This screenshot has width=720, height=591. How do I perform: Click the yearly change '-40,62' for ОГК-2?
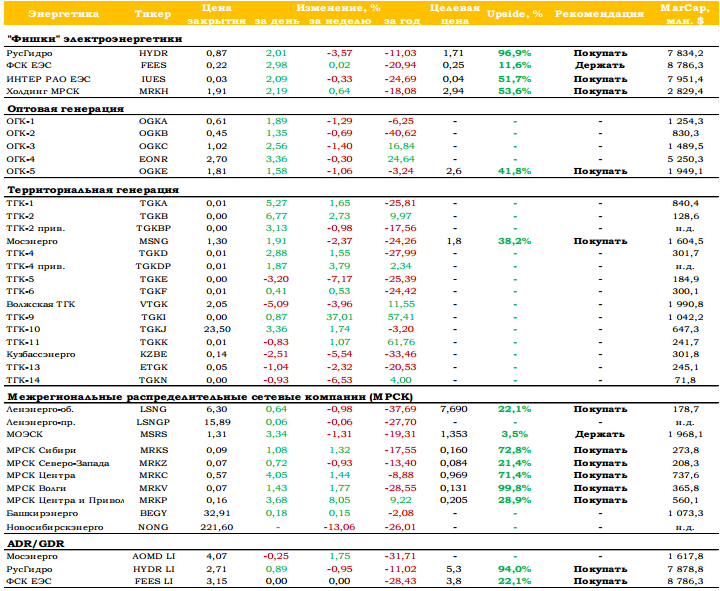[x=400, y=133]
